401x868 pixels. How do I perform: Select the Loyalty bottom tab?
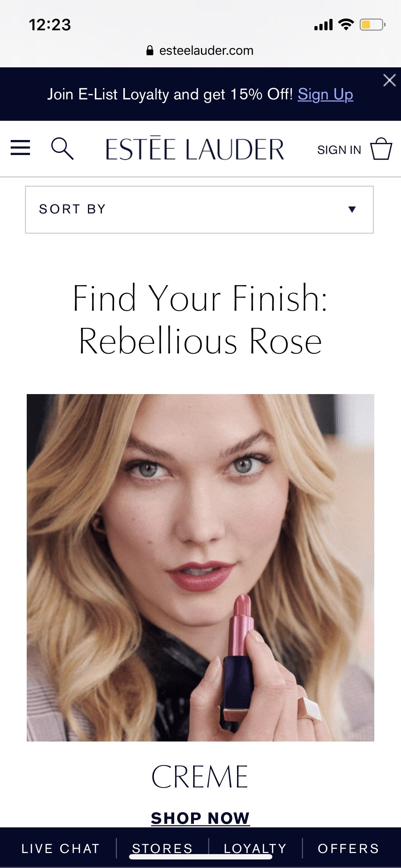pos(255,848)
